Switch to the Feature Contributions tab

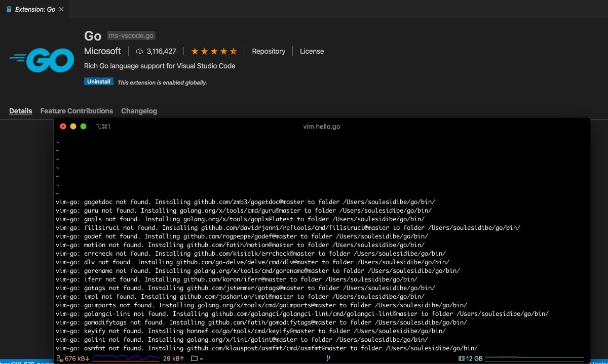[77, 111]
